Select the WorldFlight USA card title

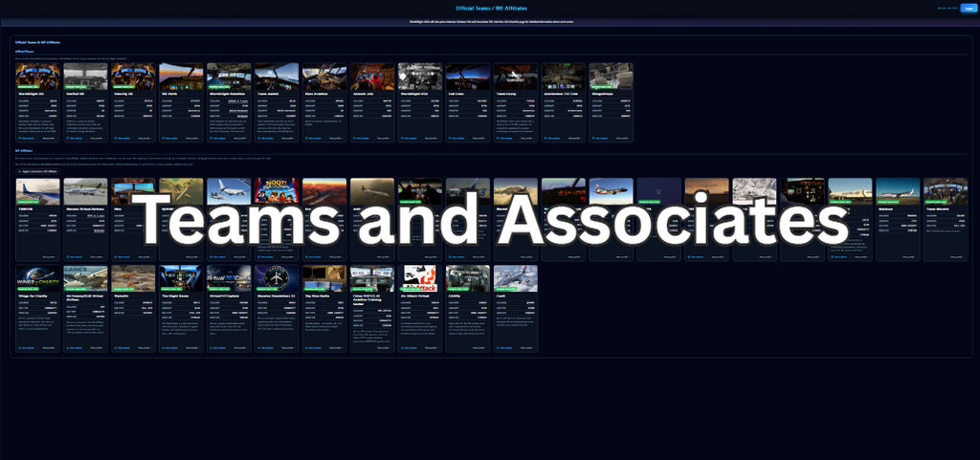click(x=413, y=94)
